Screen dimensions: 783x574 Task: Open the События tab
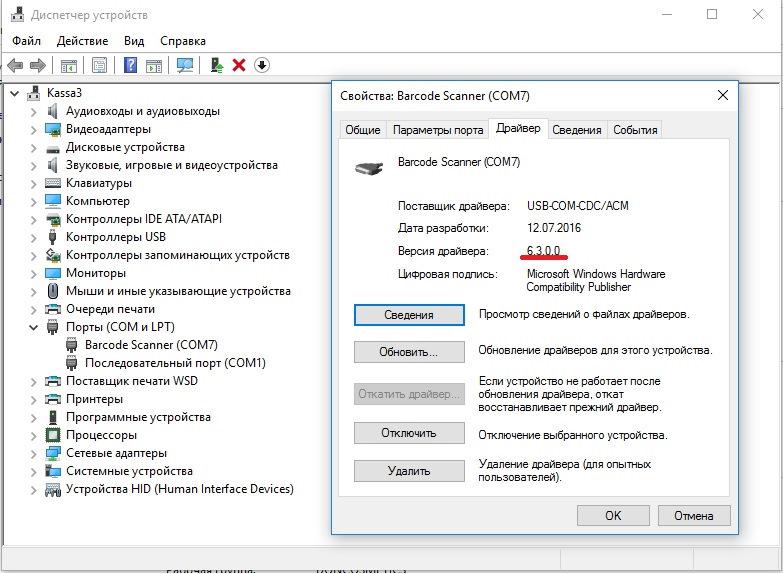point(635,130)
